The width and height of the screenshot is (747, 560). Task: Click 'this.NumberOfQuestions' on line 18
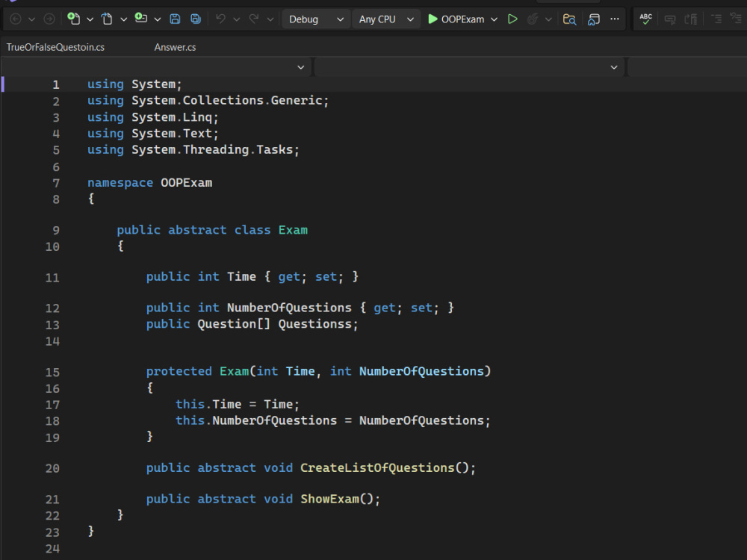(255, 421)
